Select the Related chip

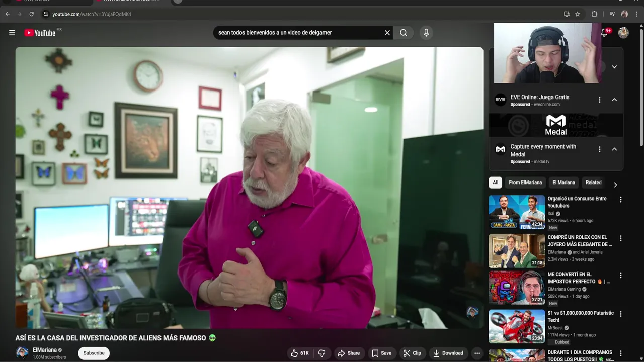594,183
